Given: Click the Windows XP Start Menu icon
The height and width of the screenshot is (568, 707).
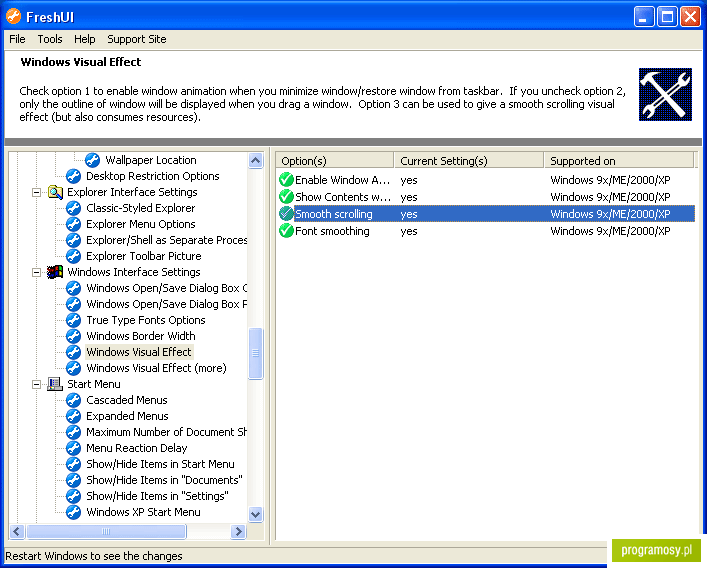Looking at the screenshot, I should [73, 512].
